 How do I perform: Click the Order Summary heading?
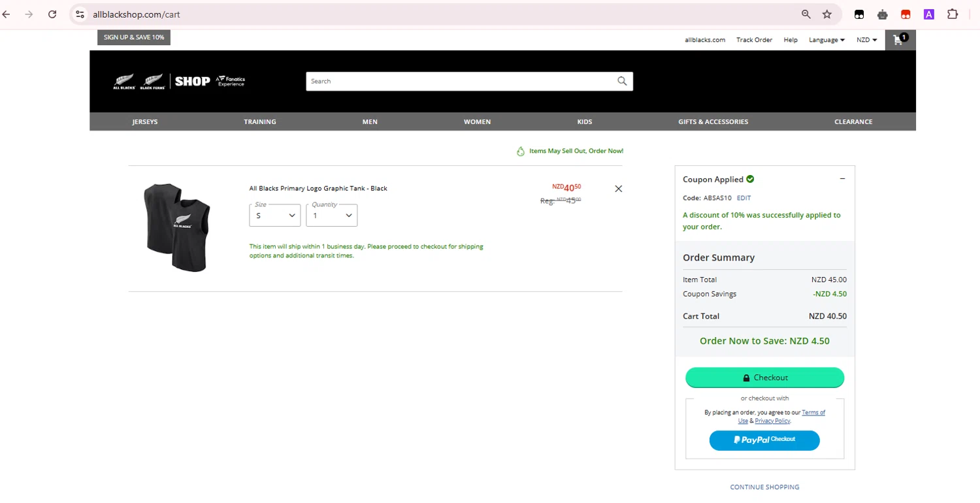tap(719, 257)
